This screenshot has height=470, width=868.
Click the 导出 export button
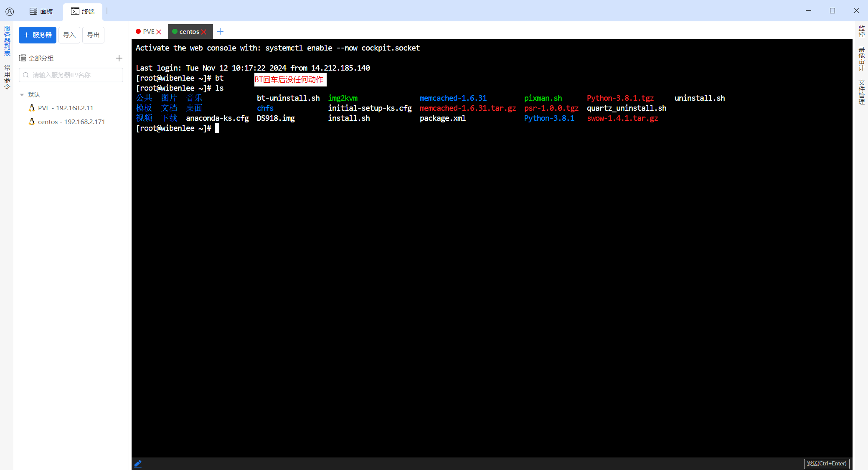pos(93,35)
